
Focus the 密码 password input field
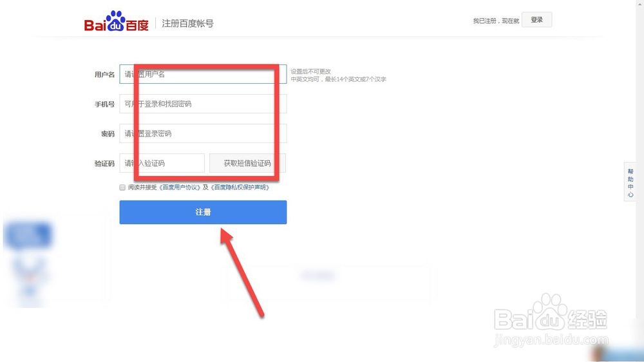203,133
